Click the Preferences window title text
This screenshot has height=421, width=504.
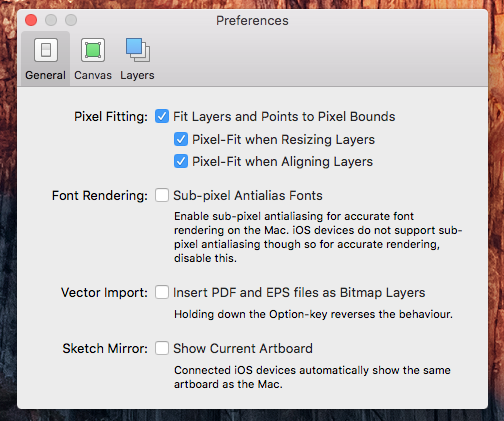tap(252, 21)
